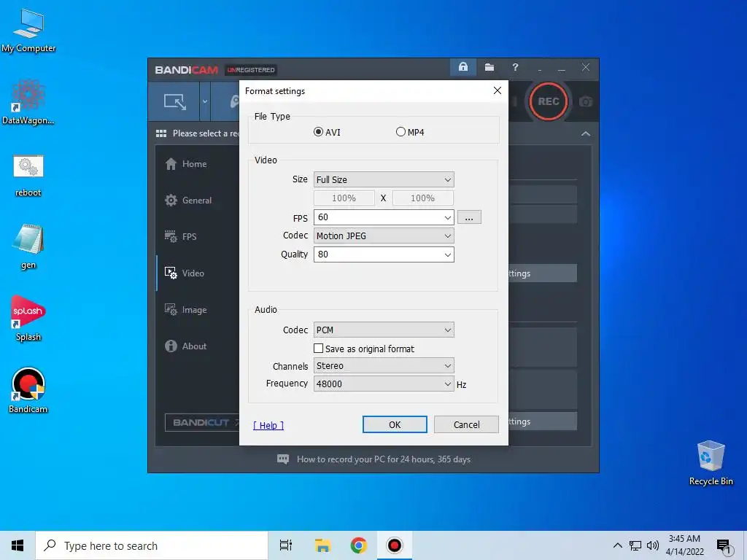
Task: Collapse the panel with the up chevron
Action: pos(586,134)
